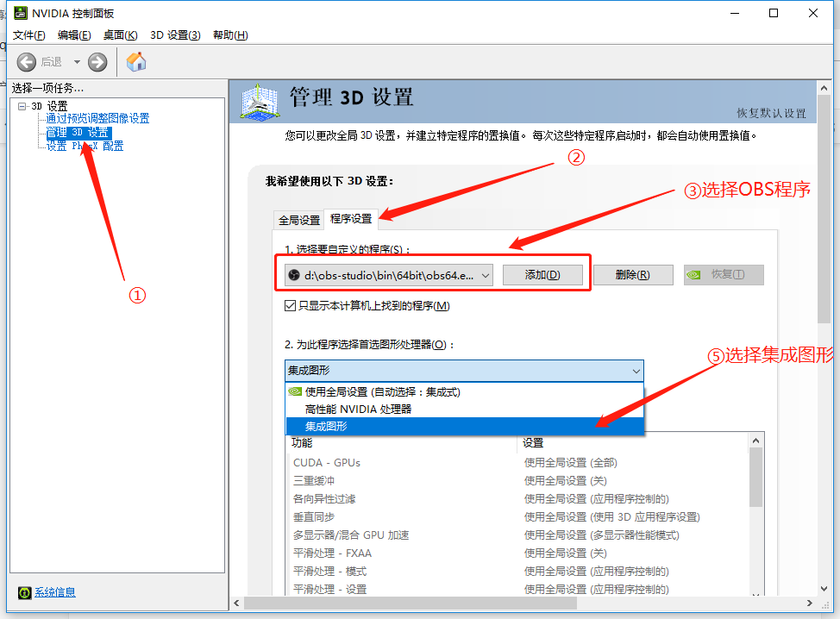This screenshot has height=619, width=840.
Task: Click the 恢复(I) button
Action: click(x=724, y=275)
